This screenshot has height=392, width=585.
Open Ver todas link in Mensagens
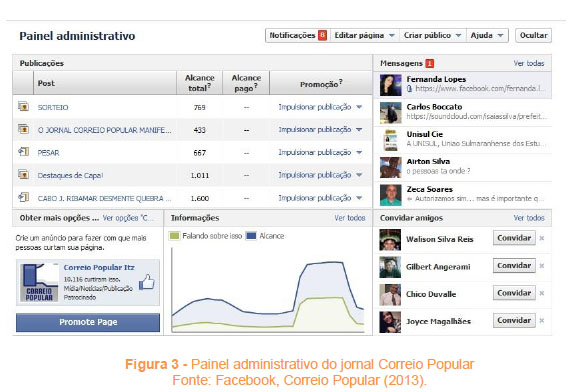point(529,63)
